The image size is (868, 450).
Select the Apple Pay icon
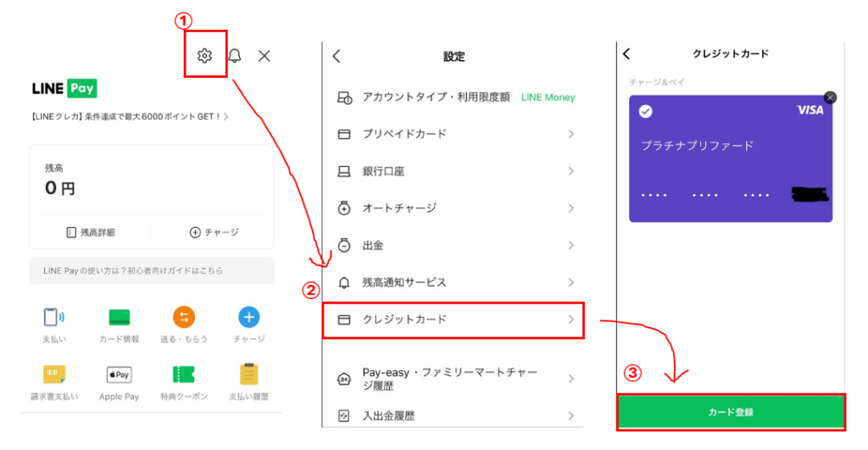(x=119, y=375)
